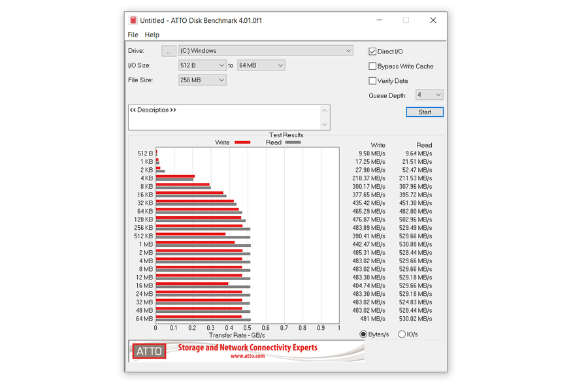Viewport: 588px width, 386px height.
Task: Click the Transfer Rate - GB/s axis label
Action: (237, 335)
